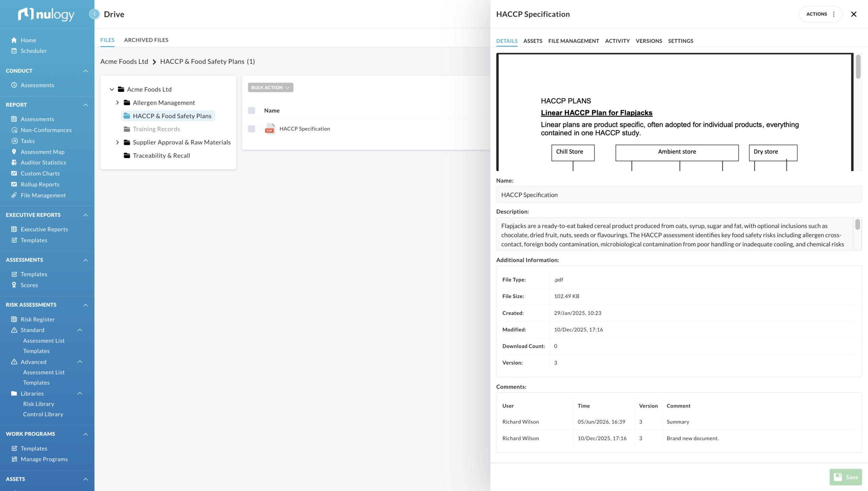Click the nulogy logo
868x491 pixels.
coord(46,14)
